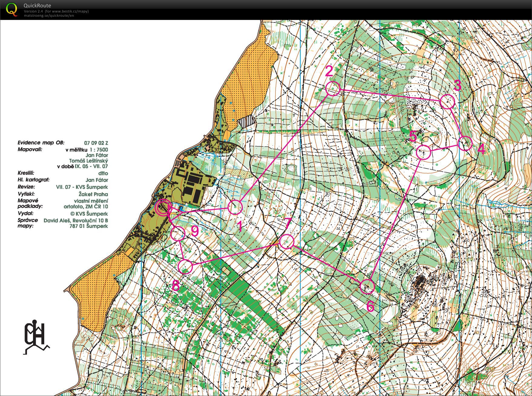Click the pink control number 7 label
Image resolution: width=532 pixels, height=396 pixels.
coord(288,223)
